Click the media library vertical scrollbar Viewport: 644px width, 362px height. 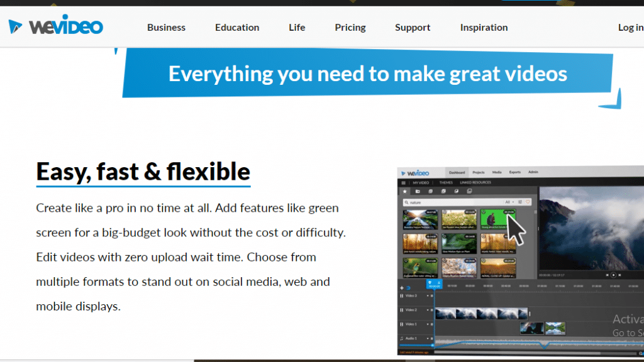[x=536, y=212]
